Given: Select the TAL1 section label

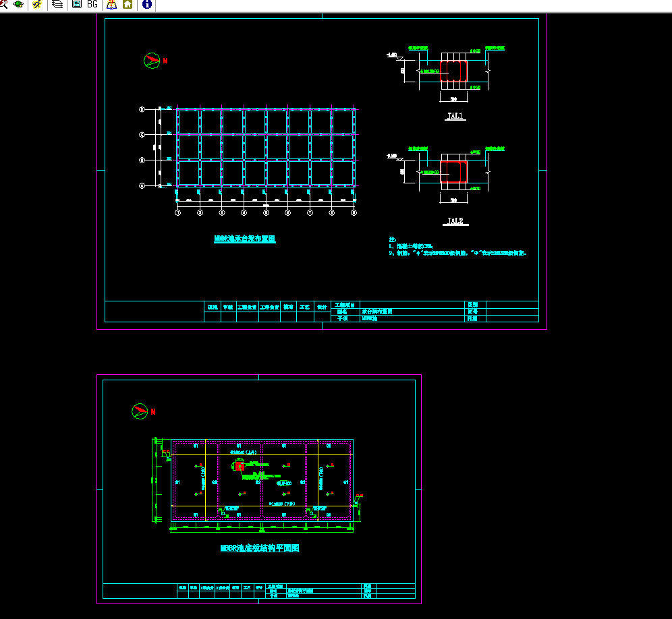Looking at the screenshot, I should 455,116.
